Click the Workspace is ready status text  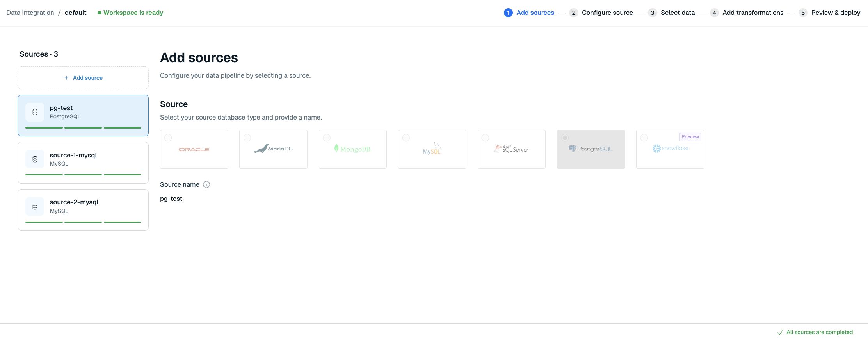click(x=133, y=13)
